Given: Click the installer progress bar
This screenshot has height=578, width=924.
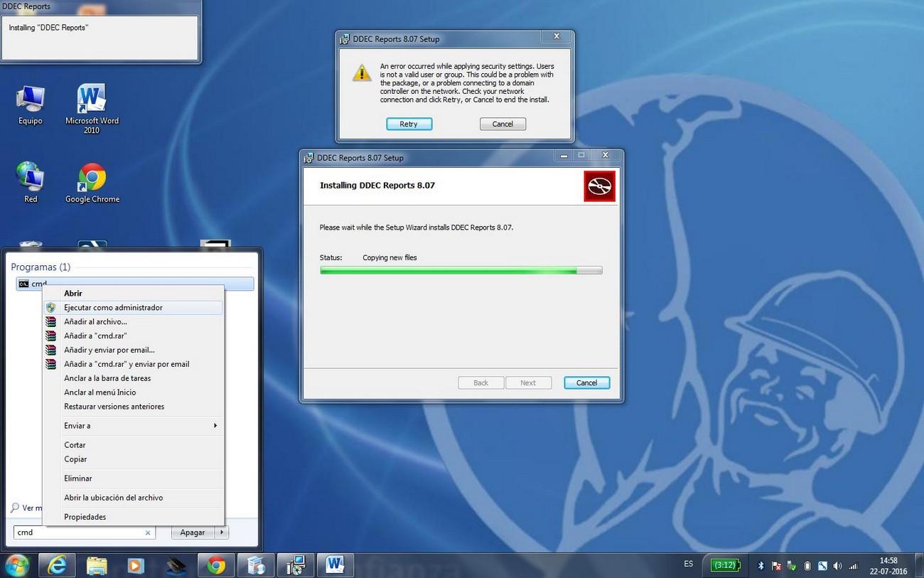Looking at the screenshot, I should [461, 270].
